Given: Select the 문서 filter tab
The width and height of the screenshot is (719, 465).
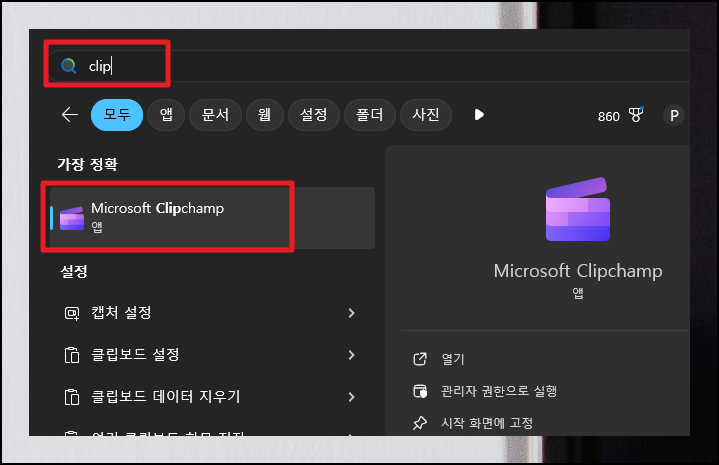Looking at the screenshot, I should point(215,115).
